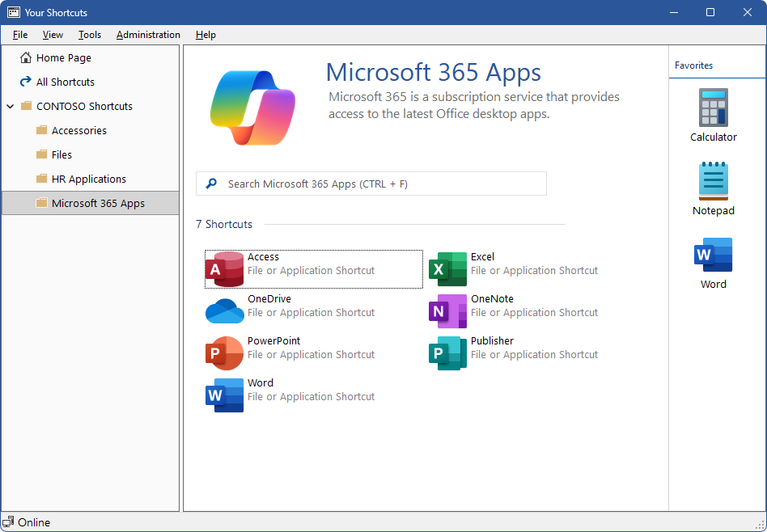Screen dimensions: 767x532
Task: Launch Excel from the shortcuts list
Action: point(448,269)
